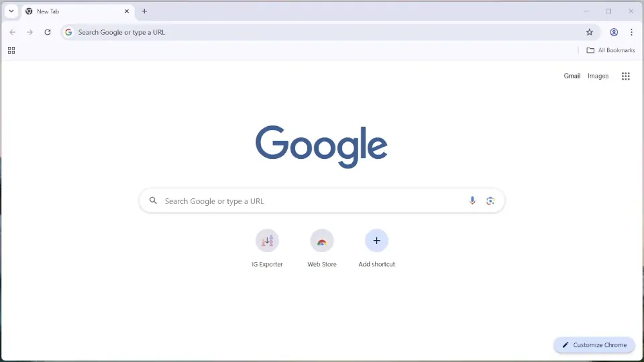
Task: Close the New Tab tab
Action: pos(127,11)
